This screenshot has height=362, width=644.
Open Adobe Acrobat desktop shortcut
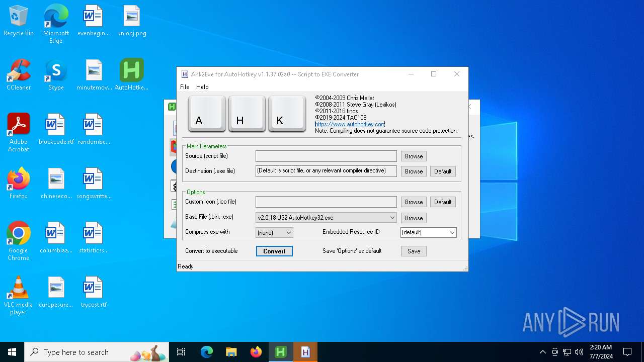click(x=18, y=133)
